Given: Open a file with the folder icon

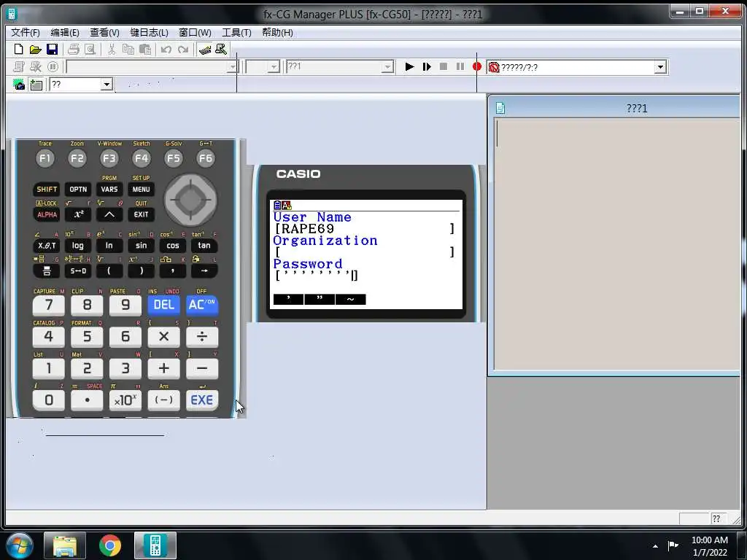Looking at the screenshot, I should (x=35, y=49).
